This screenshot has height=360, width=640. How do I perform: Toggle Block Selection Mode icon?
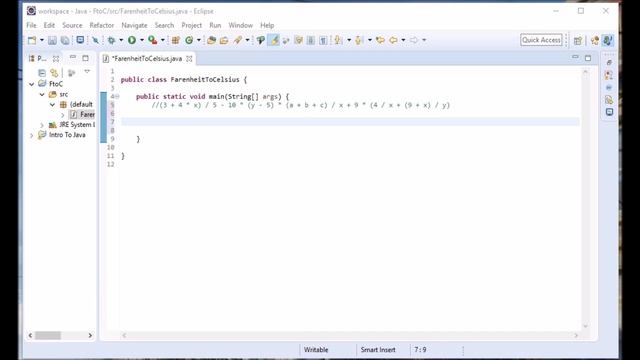(x=311, y=40)
